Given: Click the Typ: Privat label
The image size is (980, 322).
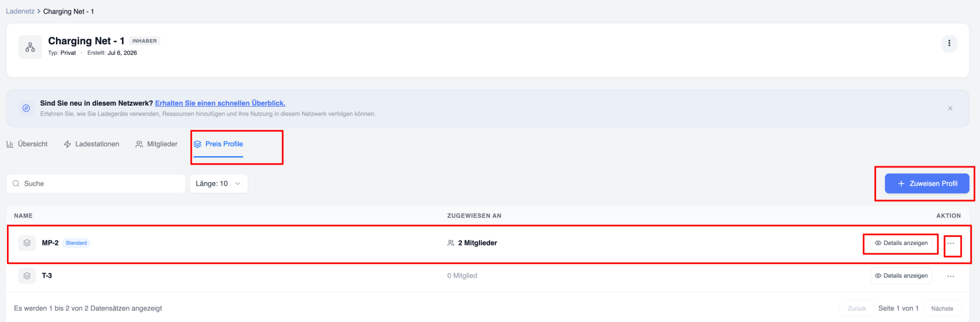Looking at the screenshot, I should click(62, 53).
